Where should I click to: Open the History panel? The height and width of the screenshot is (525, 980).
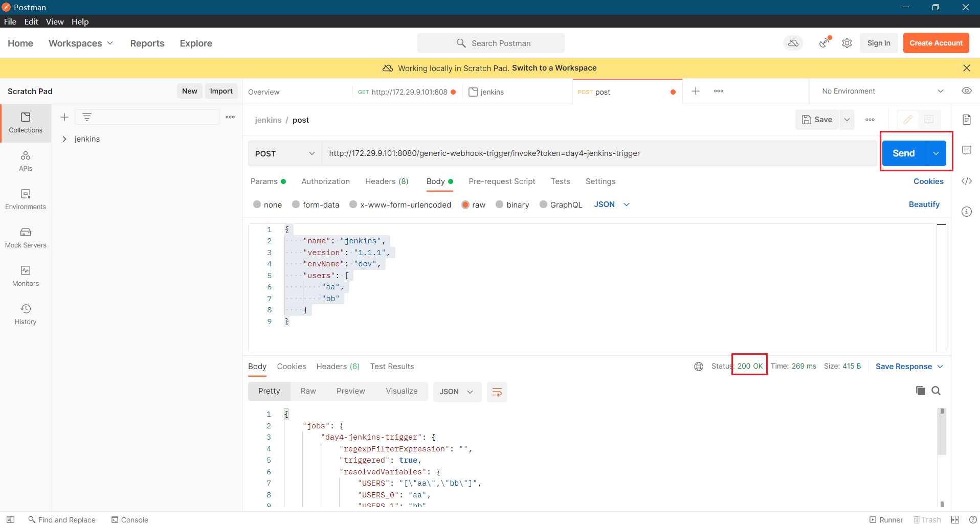(x=26, y=314)
